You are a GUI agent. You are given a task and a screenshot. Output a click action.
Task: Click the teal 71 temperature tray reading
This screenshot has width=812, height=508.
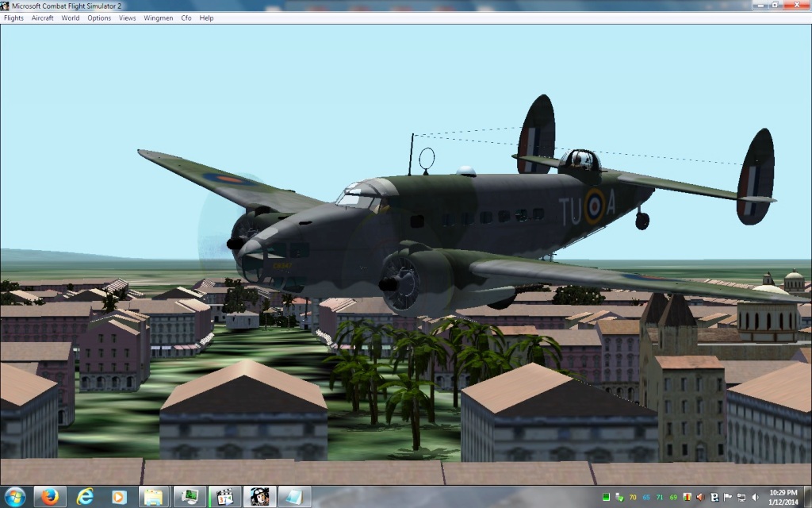click(660, 497)
